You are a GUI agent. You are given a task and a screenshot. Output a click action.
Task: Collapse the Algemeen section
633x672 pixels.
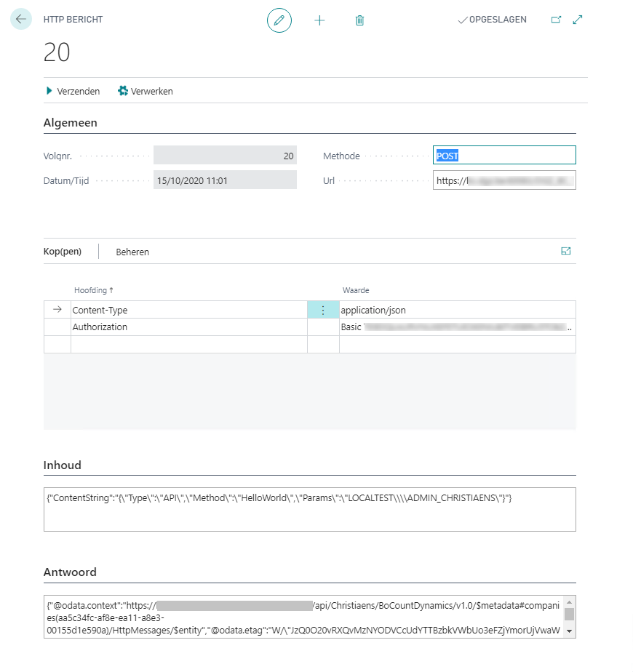(71, 123)
